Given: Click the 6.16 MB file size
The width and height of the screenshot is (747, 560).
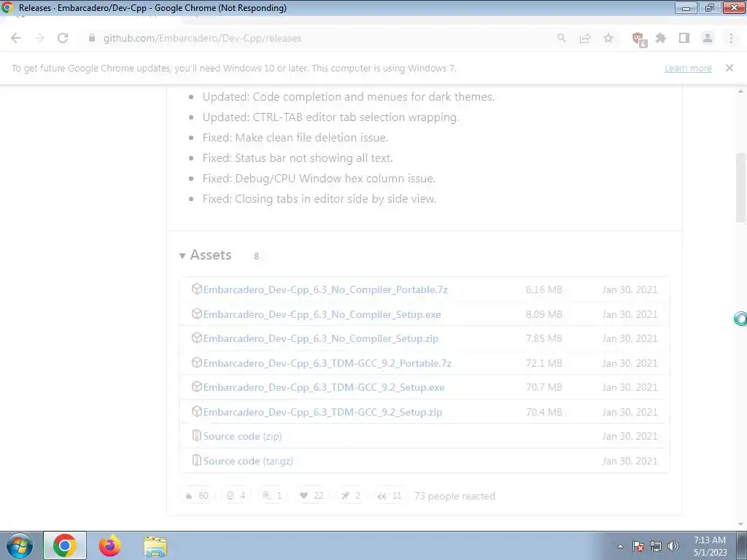Looking at the screenshot, I should [544, 289].
